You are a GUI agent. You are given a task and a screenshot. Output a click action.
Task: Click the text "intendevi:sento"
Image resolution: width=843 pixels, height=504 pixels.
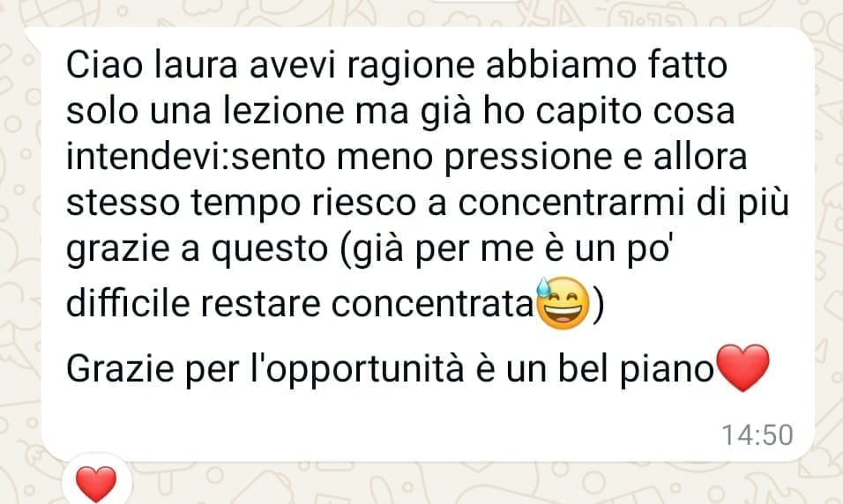click(196, 156)
